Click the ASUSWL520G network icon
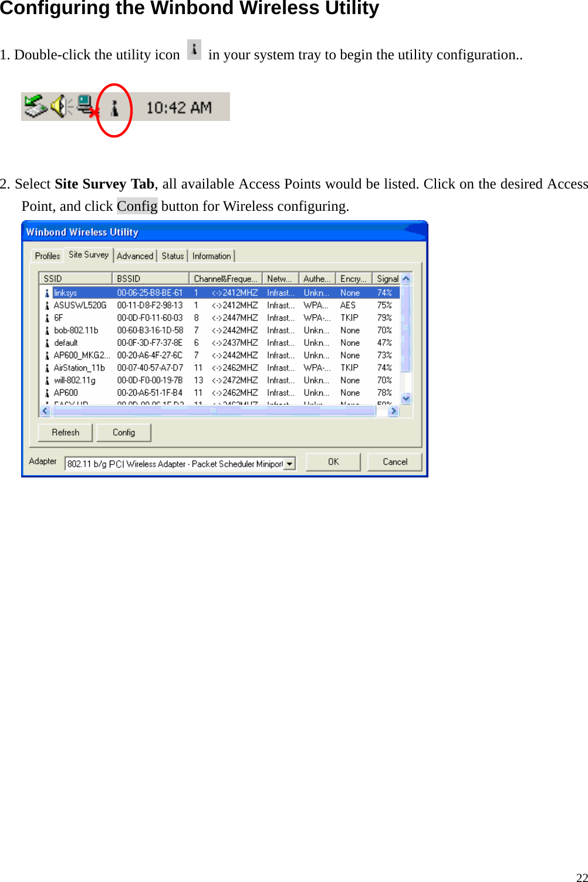Viewport: 588px width, 882px height. (48, 305)
